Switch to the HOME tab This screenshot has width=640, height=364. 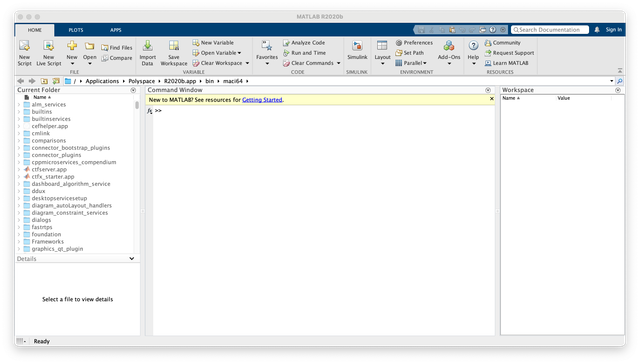(35, 30)
